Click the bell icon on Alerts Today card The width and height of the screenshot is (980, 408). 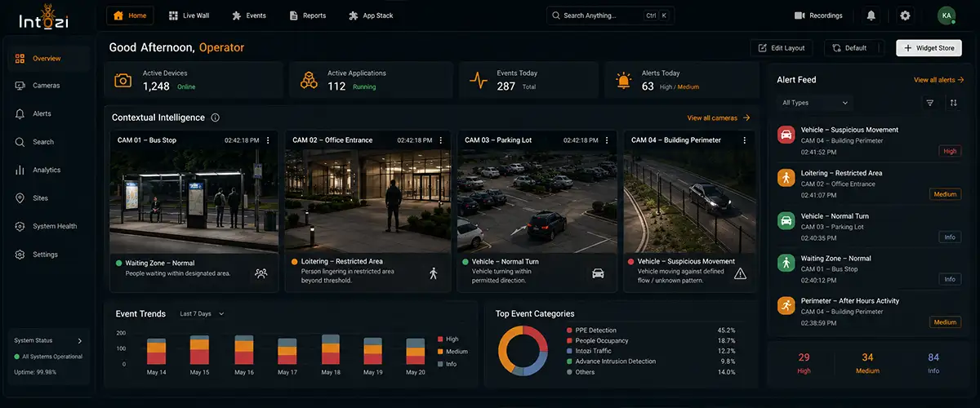(x=624, y=80)
